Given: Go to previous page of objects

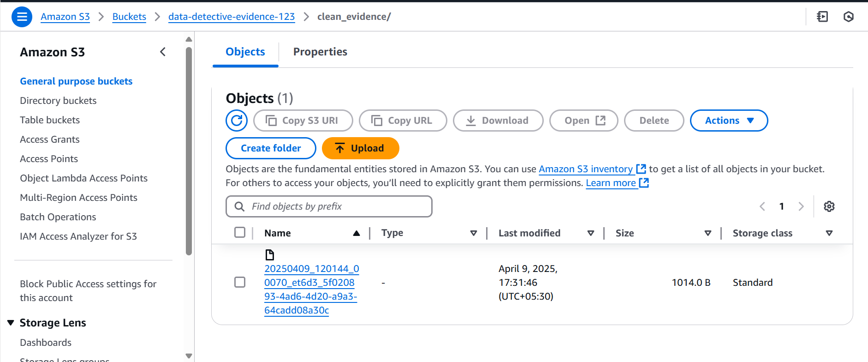Looking at the screenshot, I should coord(762,206).
